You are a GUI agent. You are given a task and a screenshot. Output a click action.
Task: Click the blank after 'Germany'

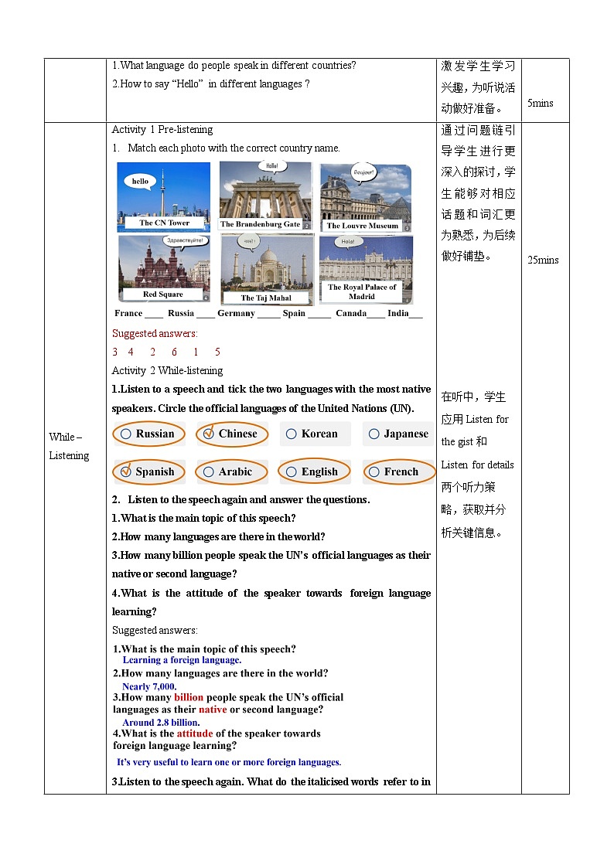click(x=268, y=315)
